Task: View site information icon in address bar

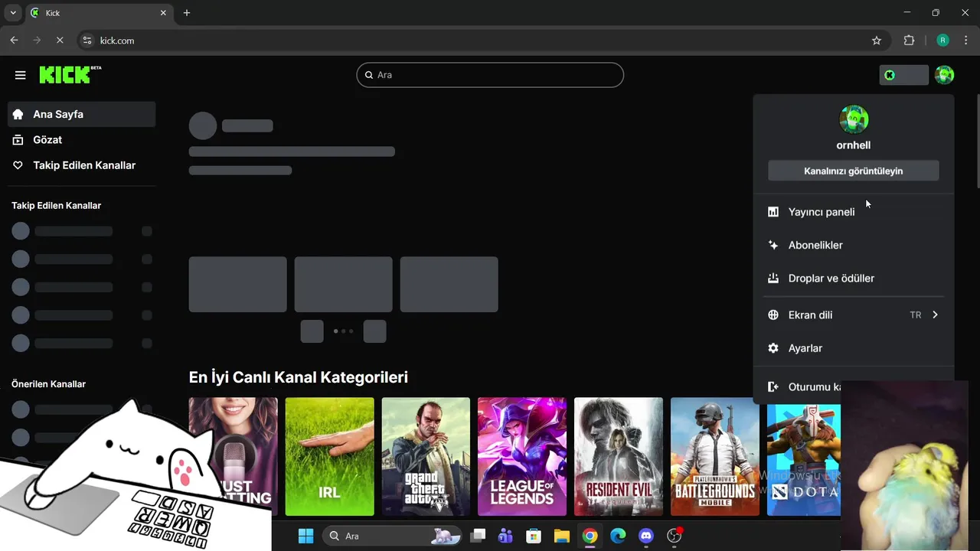Action: (87, 41)
